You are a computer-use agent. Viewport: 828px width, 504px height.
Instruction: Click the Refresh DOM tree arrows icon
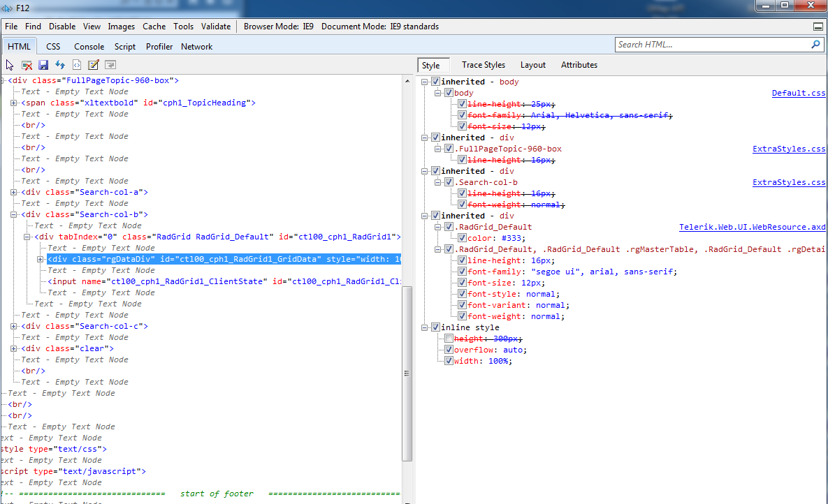click(x=60, y=65)
